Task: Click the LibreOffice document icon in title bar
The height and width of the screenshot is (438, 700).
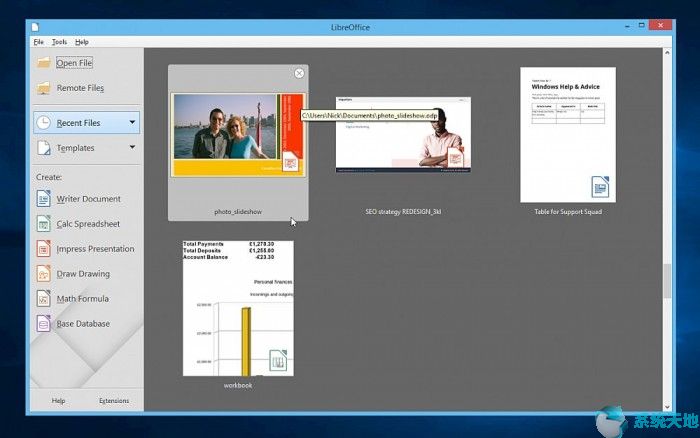Action: point(35,27)
